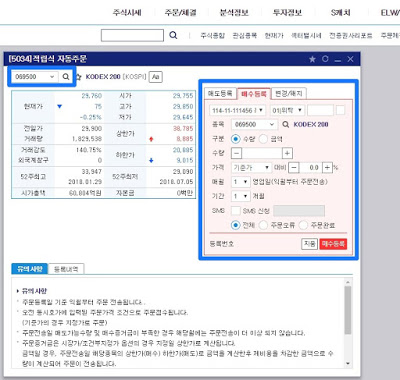Image resolution: width=400 pixels, height=380 pixels.
Task: Increase 수량 with the plus button
Action: pyautogui.click(x=287, y=153)
